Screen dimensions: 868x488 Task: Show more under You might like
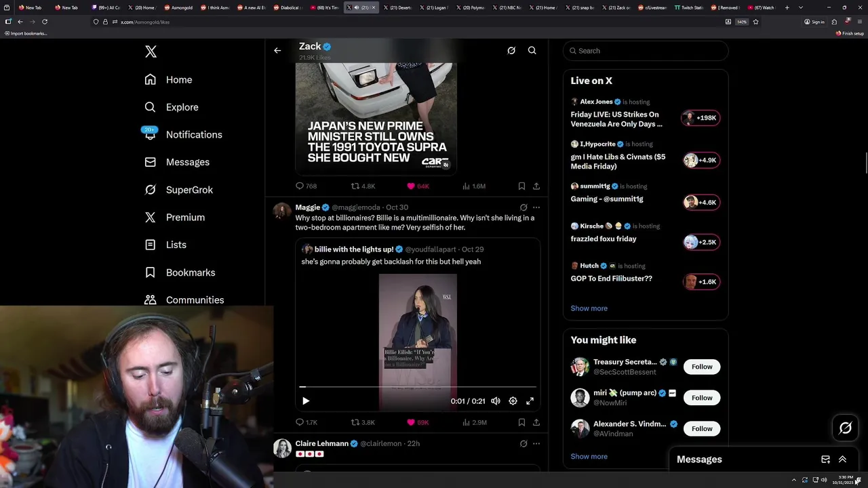tap(589, 456)
